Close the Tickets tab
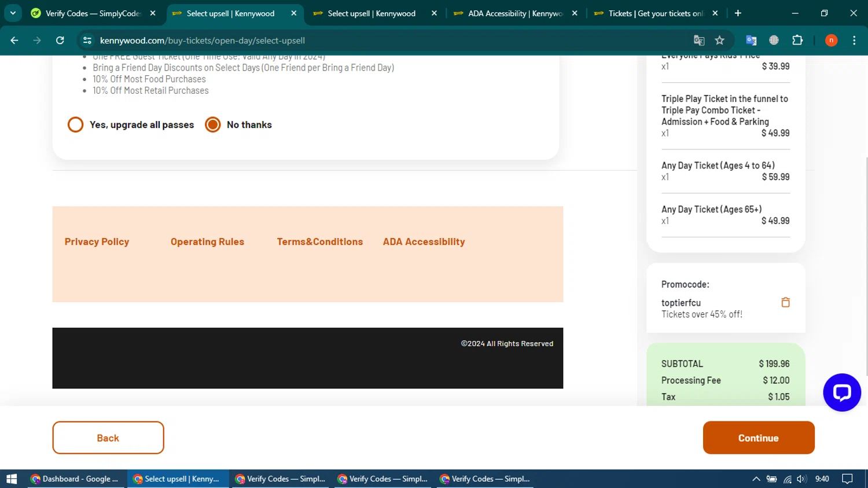The height and width of the screenshot is (488, 868). [715, 13]
